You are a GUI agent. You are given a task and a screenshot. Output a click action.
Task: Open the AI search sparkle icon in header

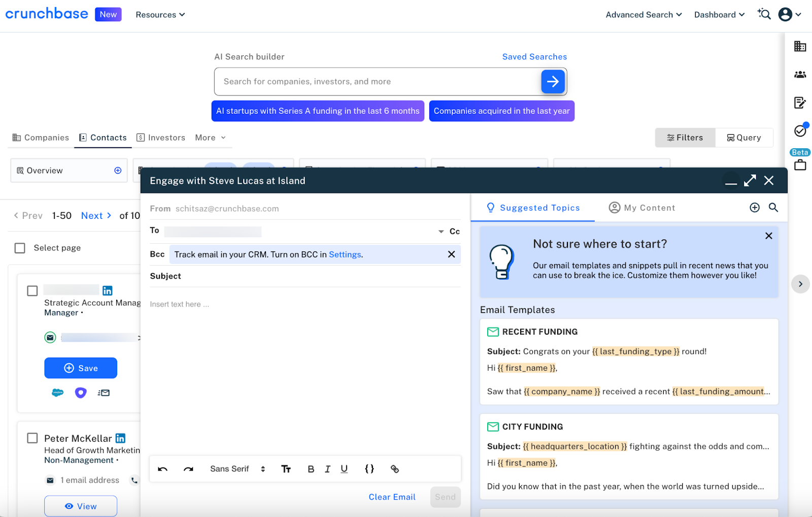(x=764, y=14)
